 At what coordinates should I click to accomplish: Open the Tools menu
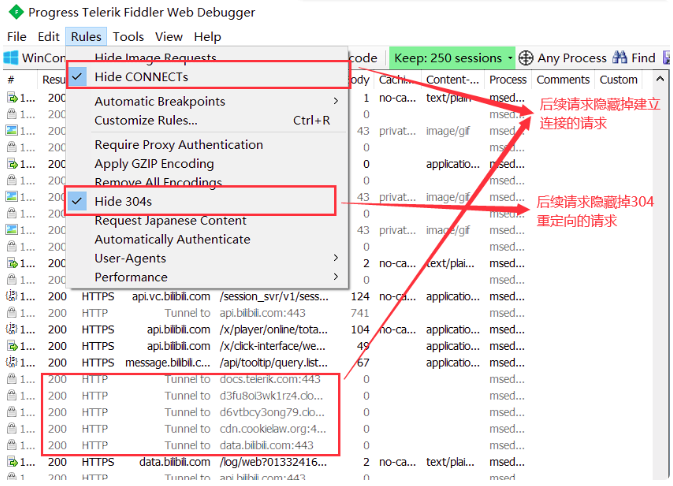[128, 37]
